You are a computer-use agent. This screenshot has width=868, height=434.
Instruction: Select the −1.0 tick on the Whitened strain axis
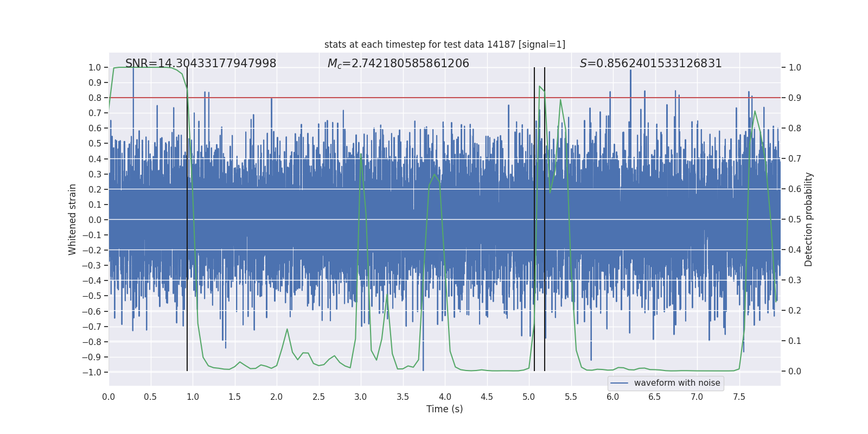coord(92,372)
